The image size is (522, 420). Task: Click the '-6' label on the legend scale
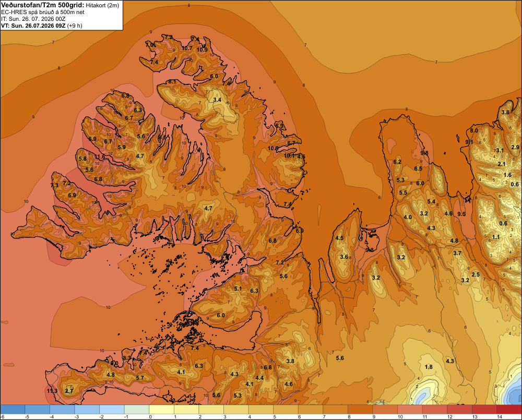(x=2, y=417)
